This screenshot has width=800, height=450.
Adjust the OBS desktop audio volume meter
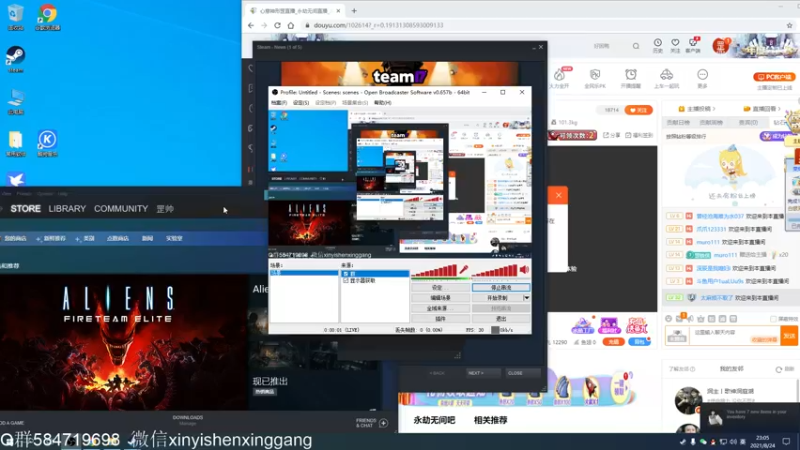pyautogui.click(x=494, y=271)
